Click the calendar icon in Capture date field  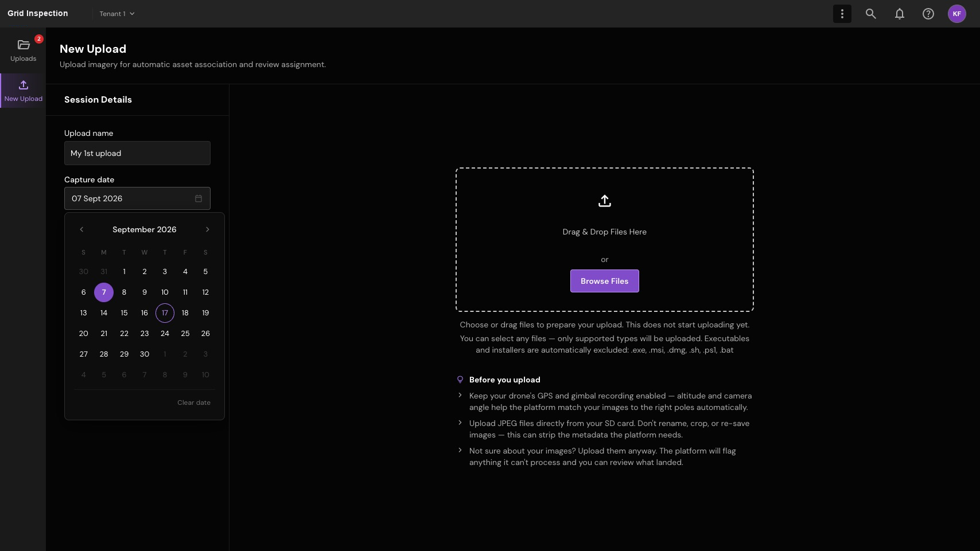point(199,198)
